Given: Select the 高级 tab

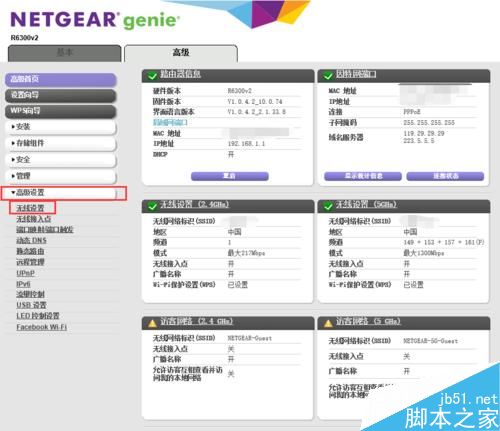Looking at the screenshot, I should click(x=181, y=53).
